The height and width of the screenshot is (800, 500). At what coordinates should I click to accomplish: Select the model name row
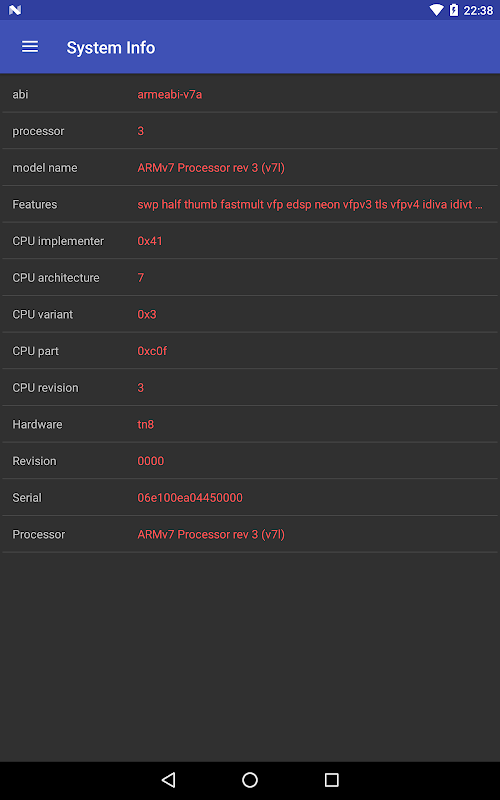(x=250, y=167)
